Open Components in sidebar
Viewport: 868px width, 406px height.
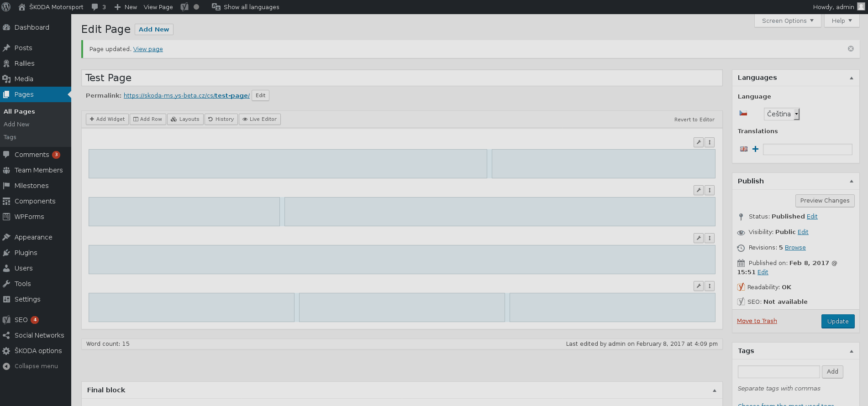click(x=36, y=201)
